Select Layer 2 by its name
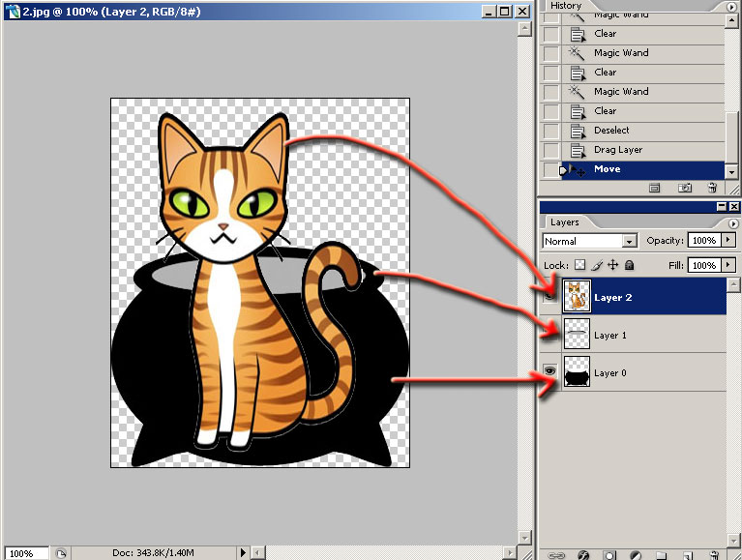 coord(612,298)
